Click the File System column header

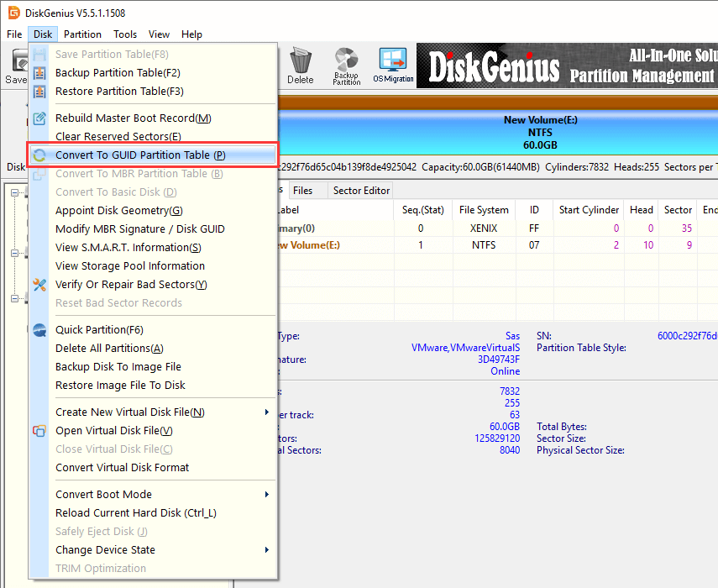point(484,210)
